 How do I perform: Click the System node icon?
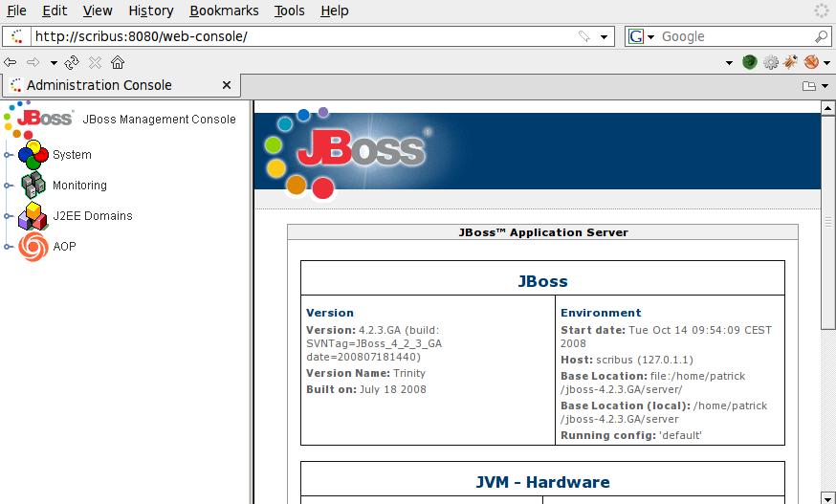pyautogui.click(x=33, y=155)
